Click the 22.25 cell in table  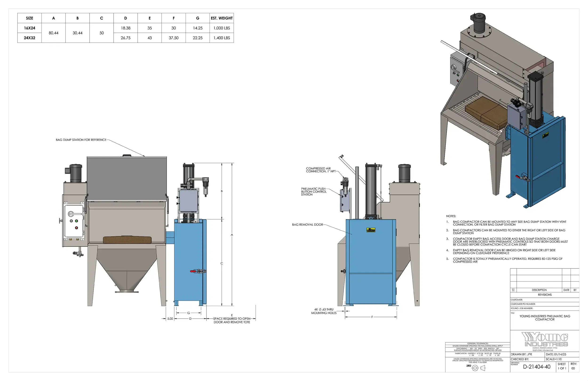198,38
